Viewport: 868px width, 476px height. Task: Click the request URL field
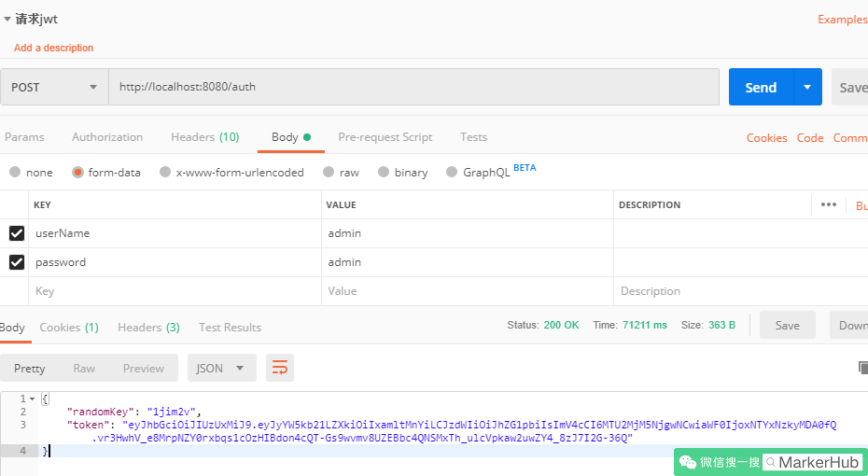point(413,87)
